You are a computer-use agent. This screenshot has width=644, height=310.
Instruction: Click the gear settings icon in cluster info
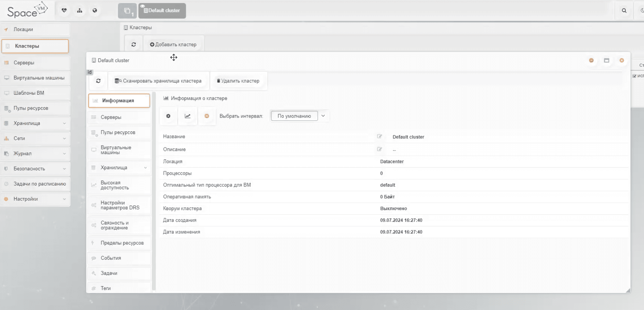pyautogui.click(x=168, y=116)
